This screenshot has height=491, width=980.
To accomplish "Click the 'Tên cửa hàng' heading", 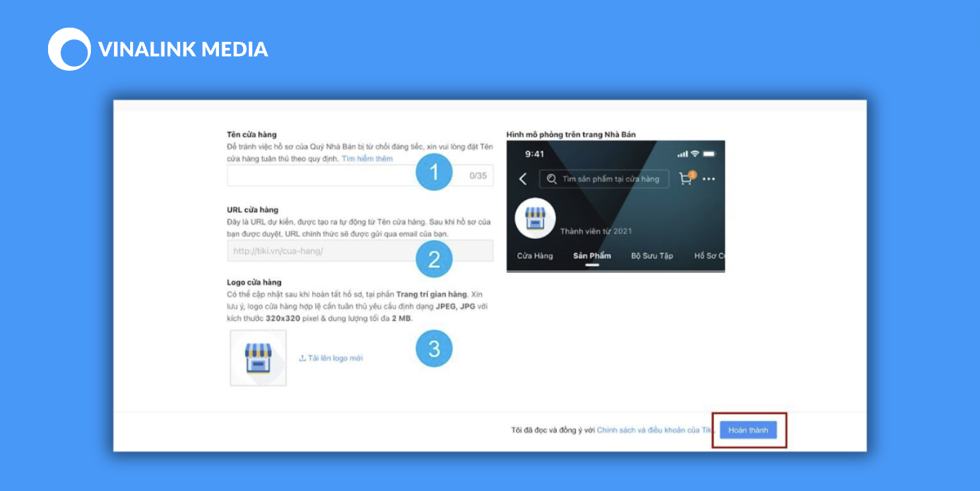I will coord(252,135).
